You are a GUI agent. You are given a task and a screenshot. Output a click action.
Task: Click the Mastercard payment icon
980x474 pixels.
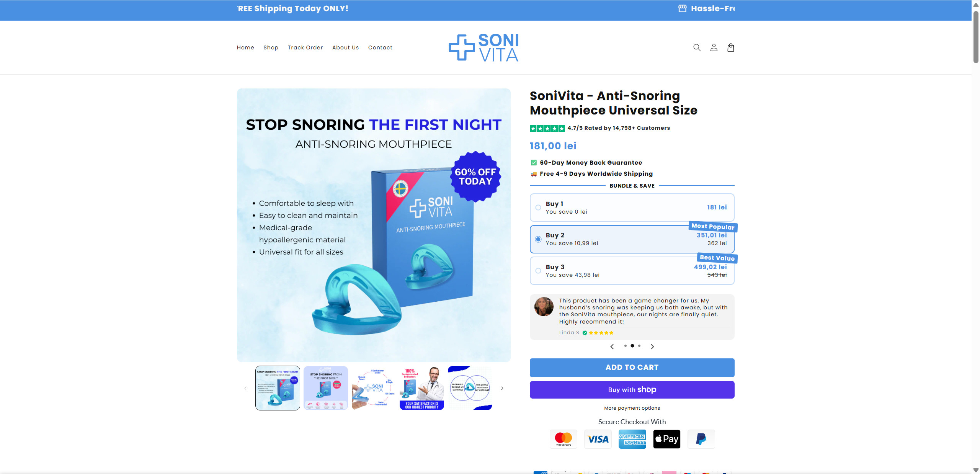tap(563, 439)
